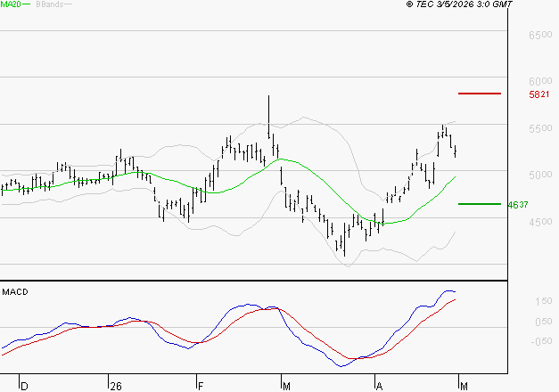Click the 5500 price axis label
The height and width of the screenshot is (392, 559).
(540, 128)
